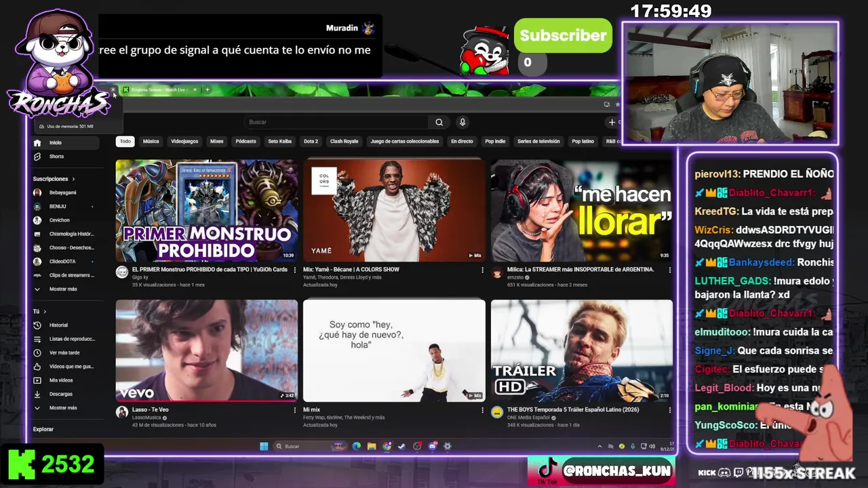Image resolution: width=868 pixels, height=488 pixels.
Task: Open Discord from the taskbar
Action: 432,446
